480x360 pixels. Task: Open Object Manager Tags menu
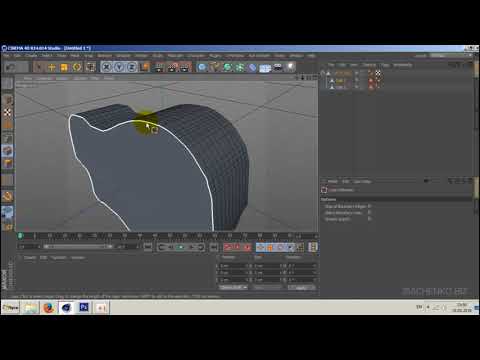[385, 65]
